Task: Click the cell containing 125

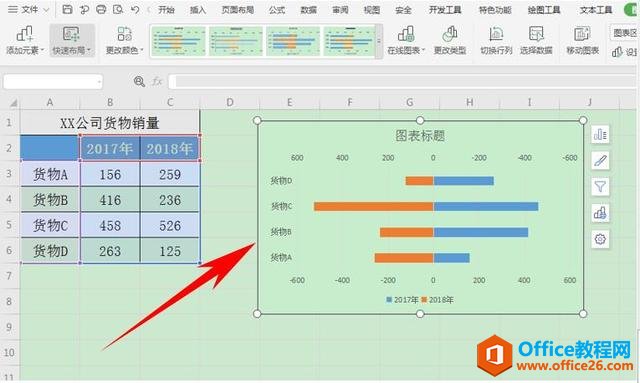Action: click(x=170, y=251)
